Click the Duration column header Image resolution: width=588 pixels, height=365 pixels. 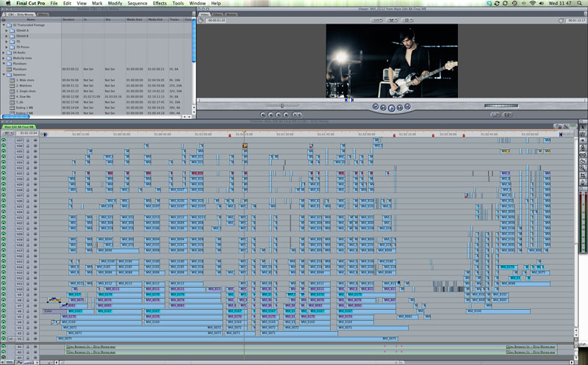(x=71, y=20)
